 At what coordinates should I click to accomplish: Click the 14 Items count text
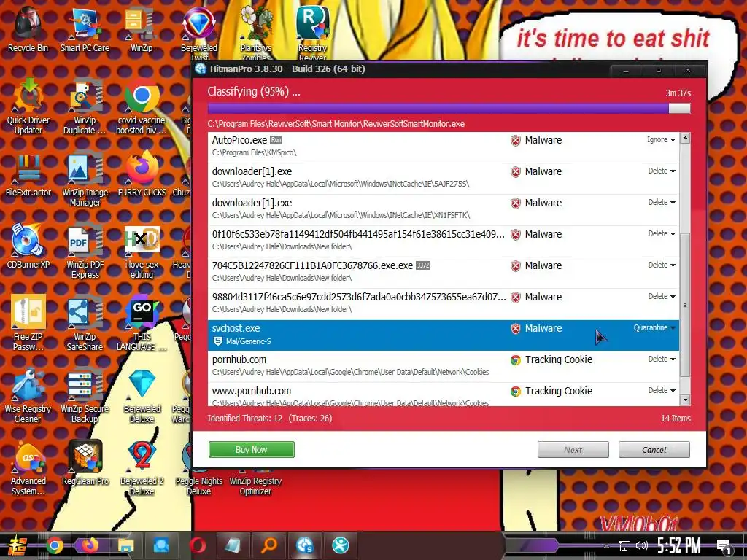pos(676,418)
